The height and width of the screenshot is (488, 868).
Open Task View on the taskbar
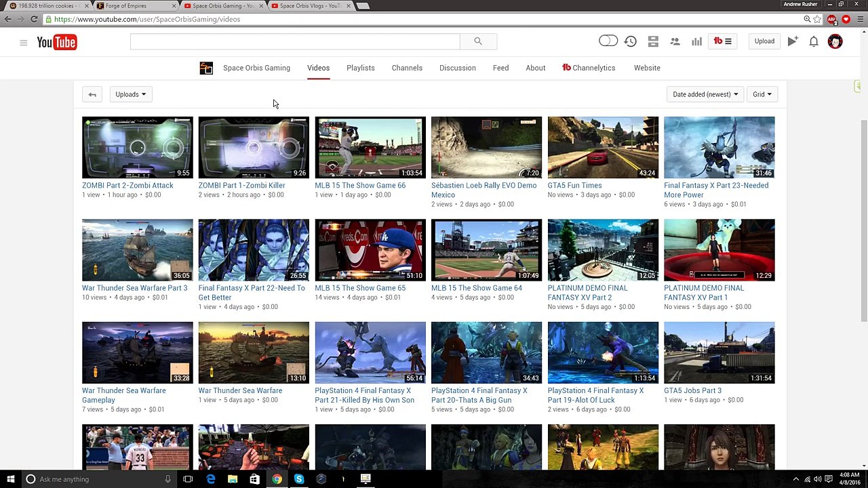click(x=188, y=479)
